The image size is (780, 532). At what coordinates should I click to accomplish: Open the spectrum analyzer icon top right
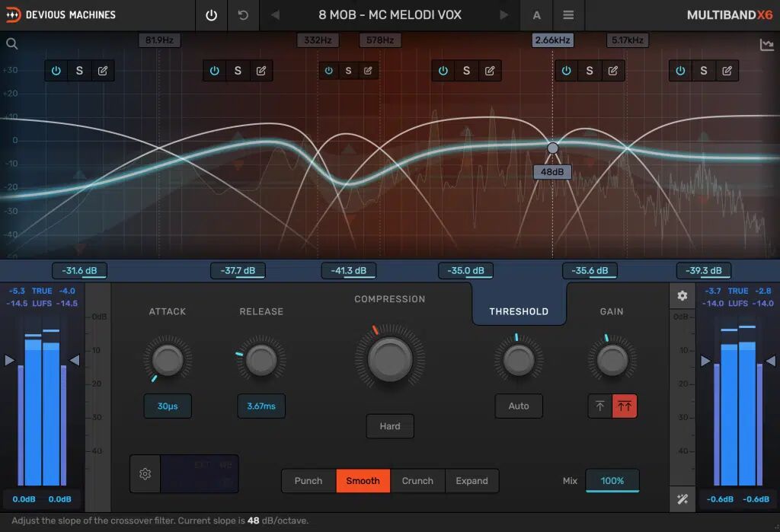767,44
